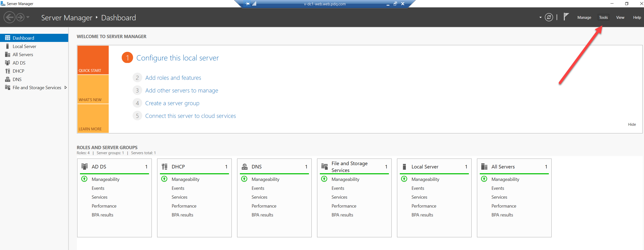This screenshot has width=644, height=250.
Task: Click the Dashboard sidebar icon
Action: [8, 38]
